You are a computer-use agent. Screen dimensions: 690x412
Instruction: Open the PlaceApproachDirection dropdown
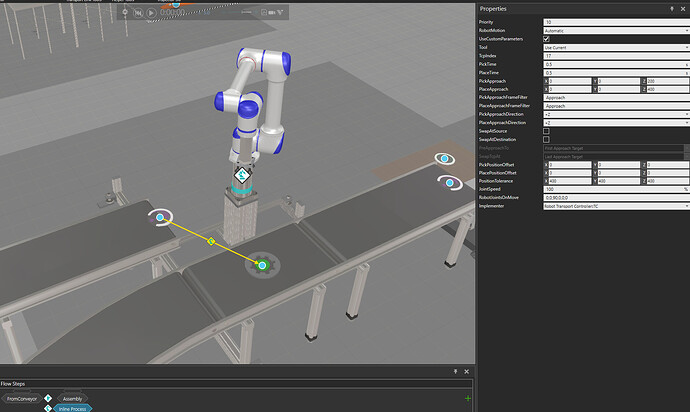[616, 123]
